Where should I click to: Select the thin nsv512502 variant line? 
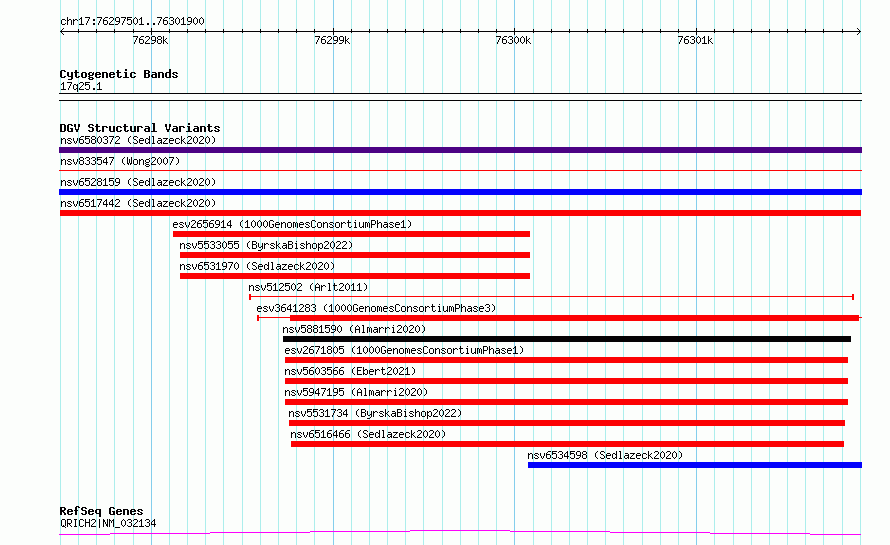[x=551, y=297]
